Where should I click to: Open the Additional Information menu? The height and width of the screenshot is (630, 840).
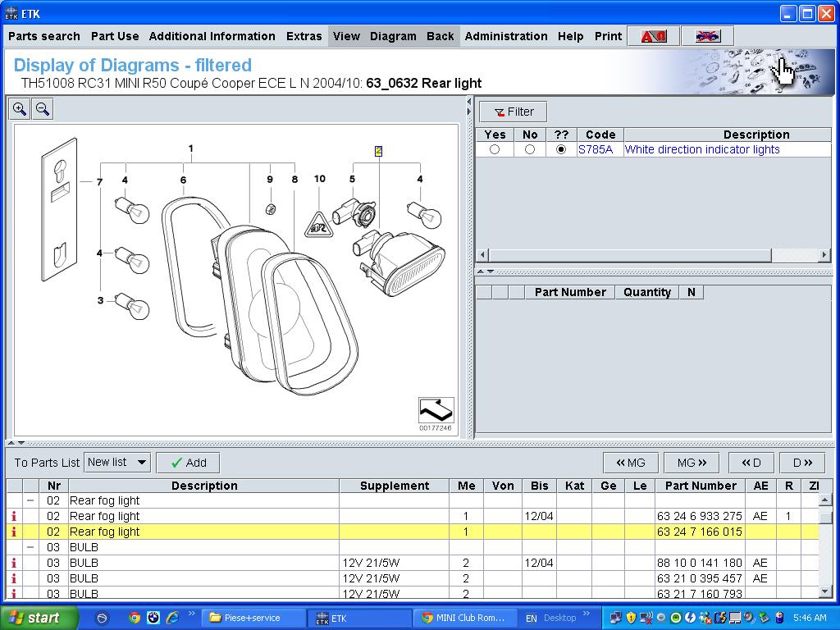click(212, 36)
